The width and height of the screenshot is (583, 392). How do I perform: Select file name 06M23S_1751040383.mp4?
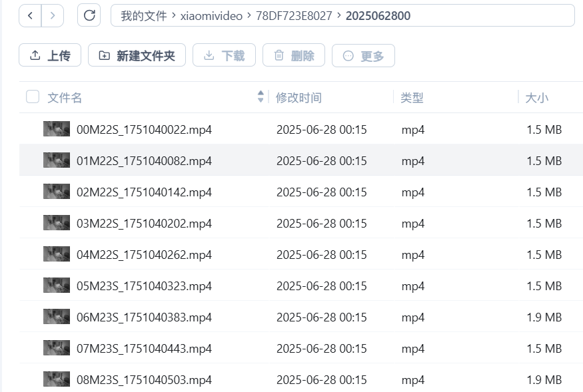(145, 317)
